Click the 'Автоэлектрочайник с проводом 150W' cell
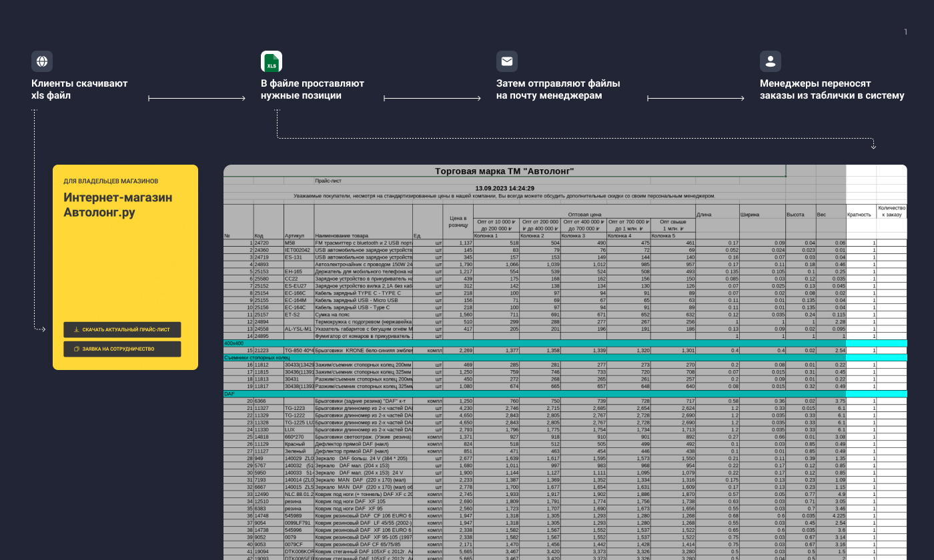The width and height of the screenshot is (934, 560). pyautogui.click(x=363, y=264)
